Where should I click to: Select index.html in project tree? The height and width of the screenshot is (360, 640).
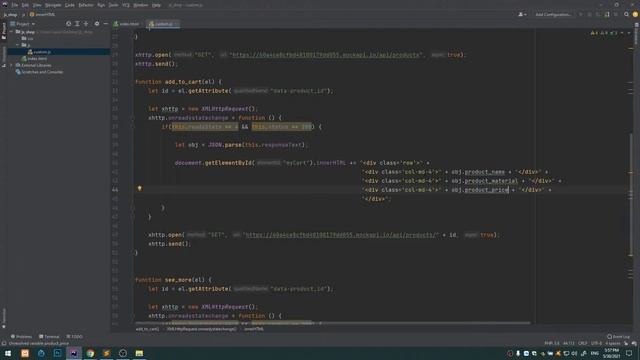34,58
